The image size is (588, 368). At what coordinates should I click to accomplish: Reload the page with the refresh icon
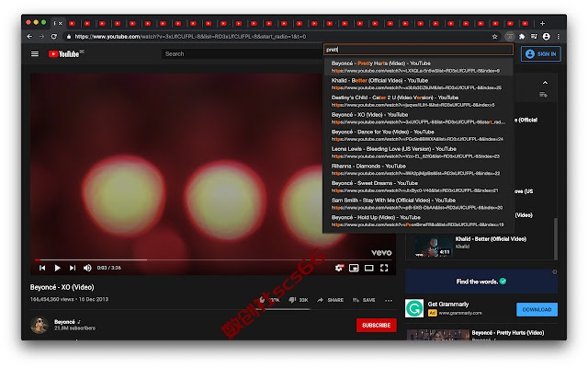pyautogui.click(x=54, y=37)
